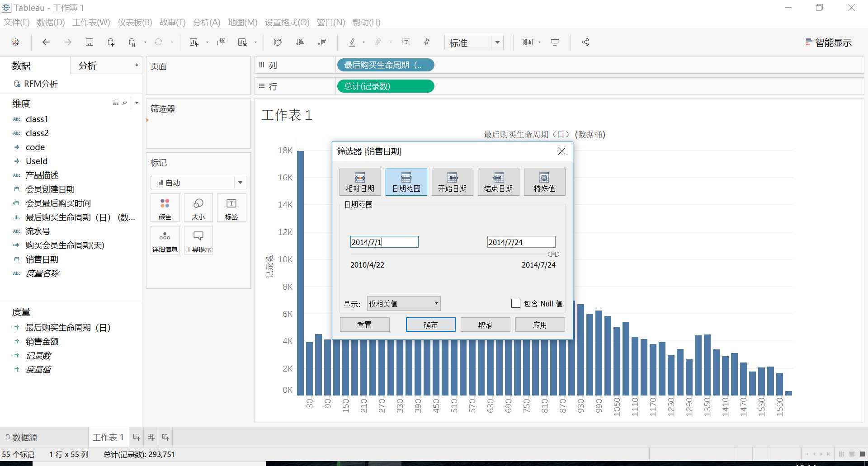Click the new story tab icon
868x466 pixels.
click(x=165, y=437)
